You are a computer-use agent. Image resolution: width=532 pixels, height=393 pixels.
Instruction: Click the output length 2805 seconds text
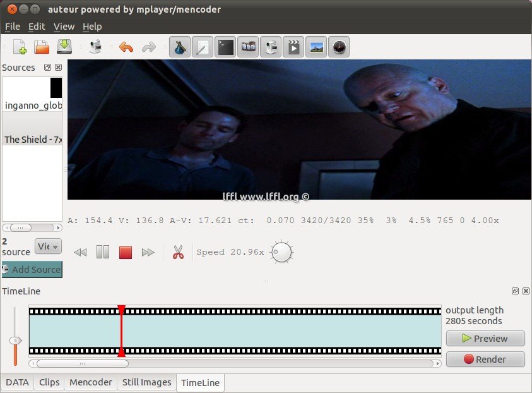tap(475, 315)
